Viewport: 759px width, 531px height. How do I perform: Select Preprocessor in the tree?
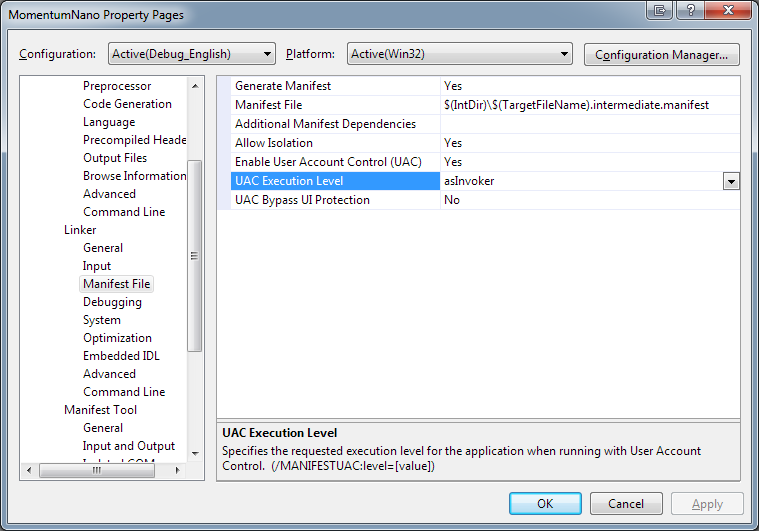click(x=117, y=86)
